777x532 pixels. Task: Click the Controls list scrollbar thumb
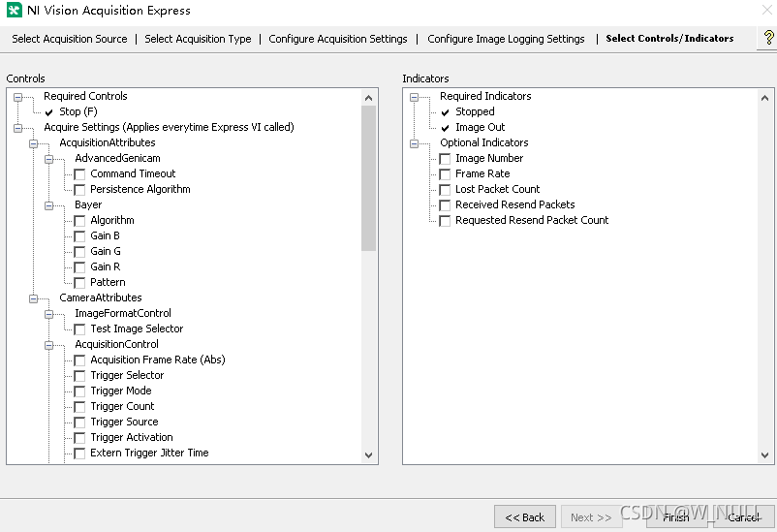click(369, 178)
